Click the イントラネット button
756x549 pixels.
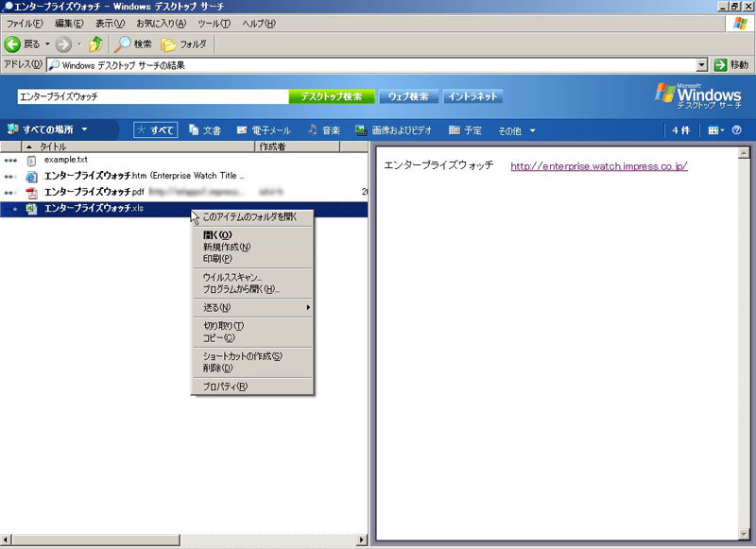(473, 96)
